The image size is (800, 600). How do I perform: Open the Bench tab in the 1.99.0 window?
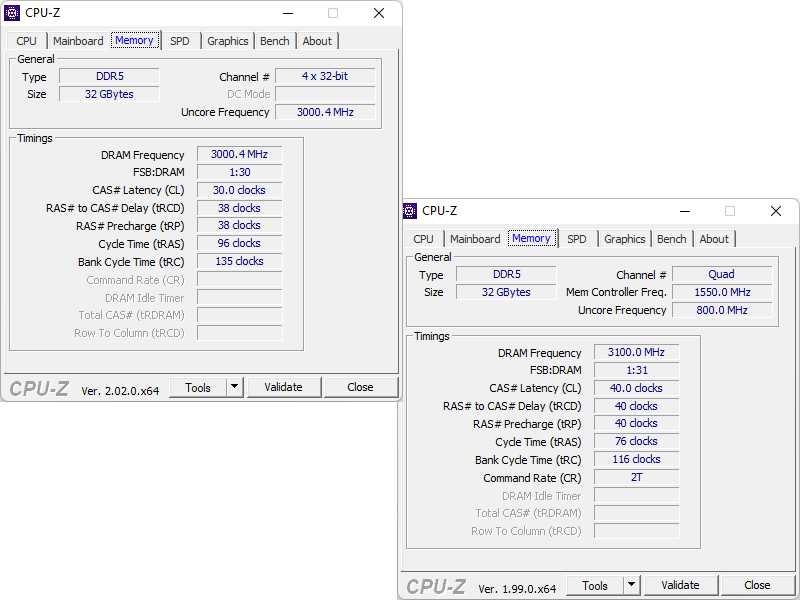point(671,239)
